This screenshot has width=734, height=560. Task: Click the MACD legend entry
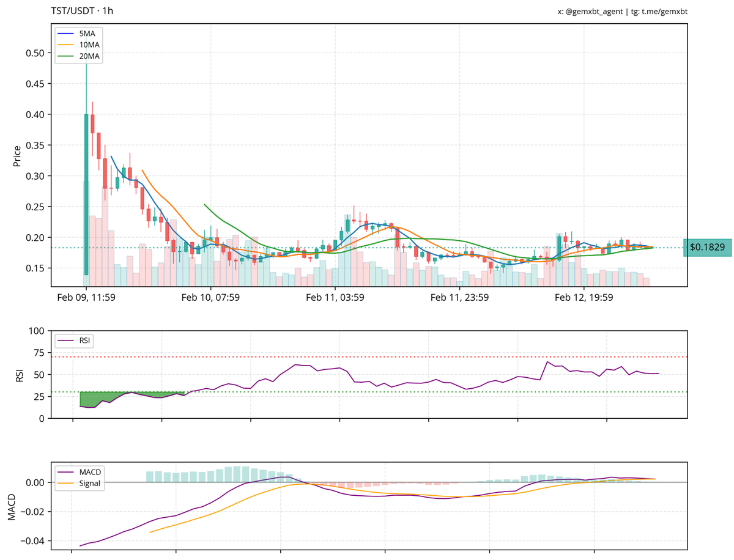pyautogui.click(x=80, y=472)
